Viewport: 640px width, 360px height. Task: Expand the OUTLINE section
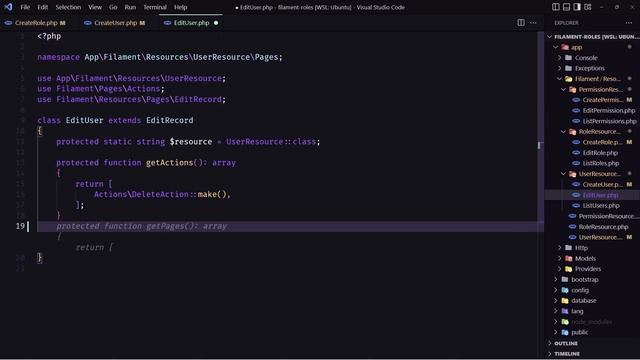click(593, 343)
